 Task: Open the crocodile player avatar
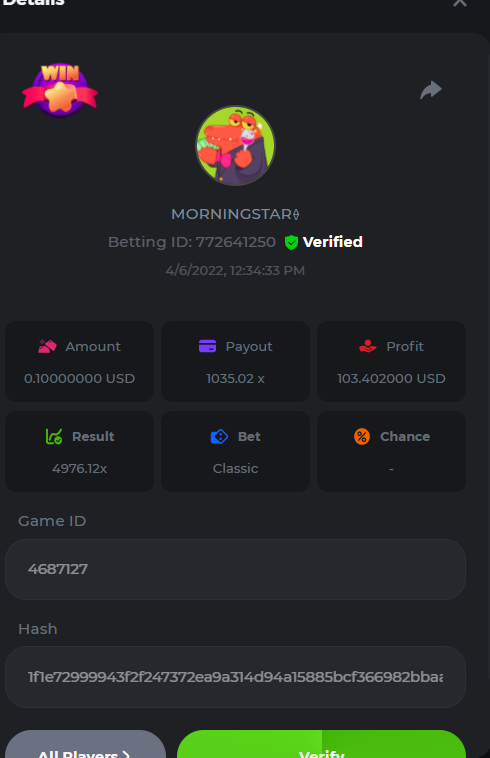click(235, 146)
